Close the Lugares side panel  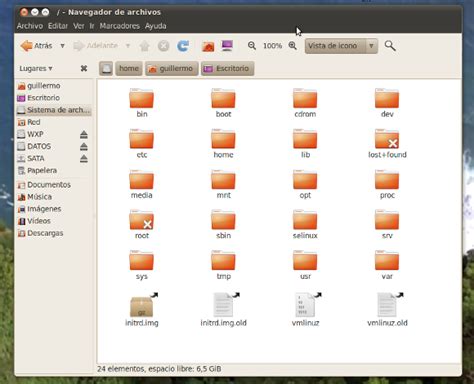tap(84, 68)
